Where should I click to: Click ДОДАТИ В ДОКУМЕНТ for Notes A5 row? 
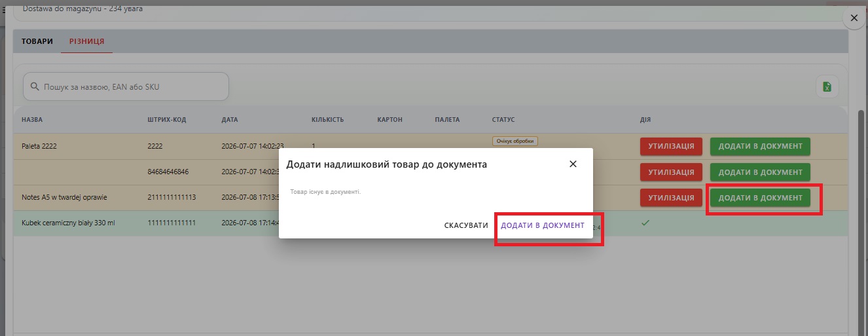click(x=760, y=198)
